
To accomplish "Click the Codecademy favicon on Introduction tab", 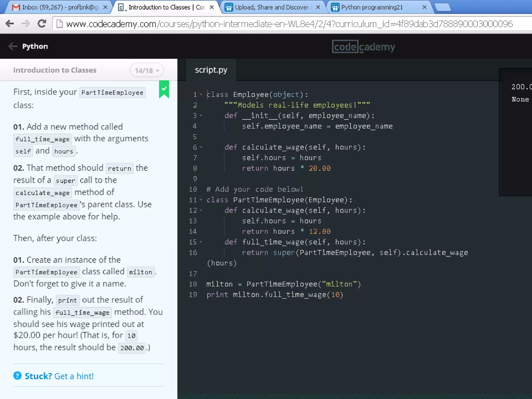I will (121, 7).
